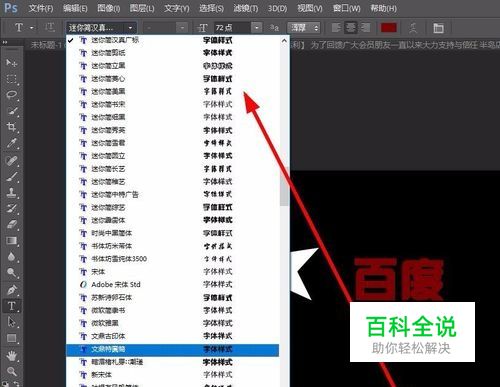500x387 pixels.
Task: Open the 图层(L) menu
Action: tap(142, 8)
